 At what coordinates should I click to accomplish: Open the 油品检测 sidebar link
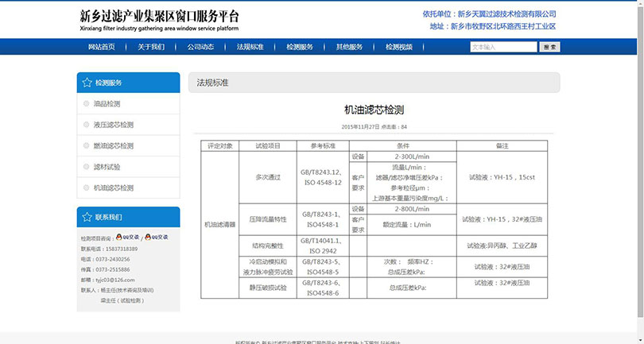(107, 104)
